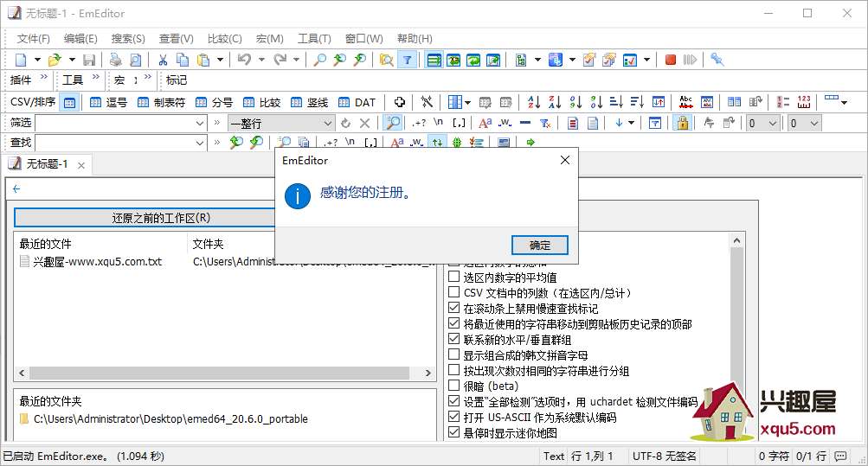Click the 123 ruler icon in CSV toolbar

click(804, 102)
